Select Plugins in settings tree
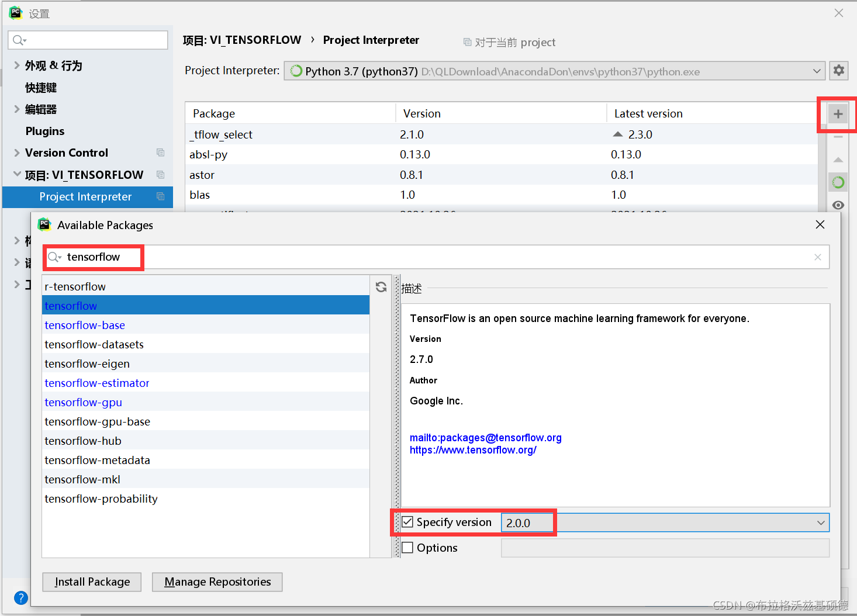 (45, 131)
